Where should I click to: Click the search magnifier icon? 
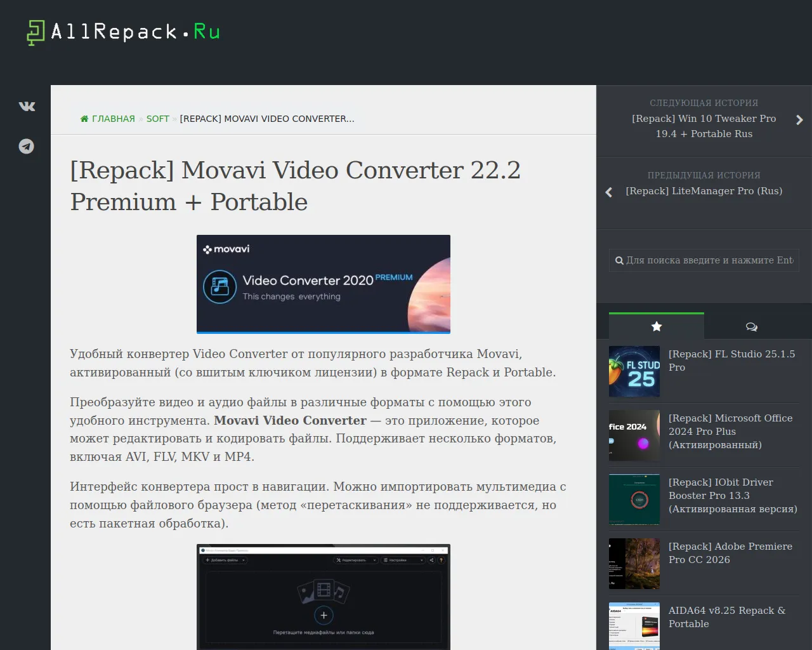coord(619,260)
